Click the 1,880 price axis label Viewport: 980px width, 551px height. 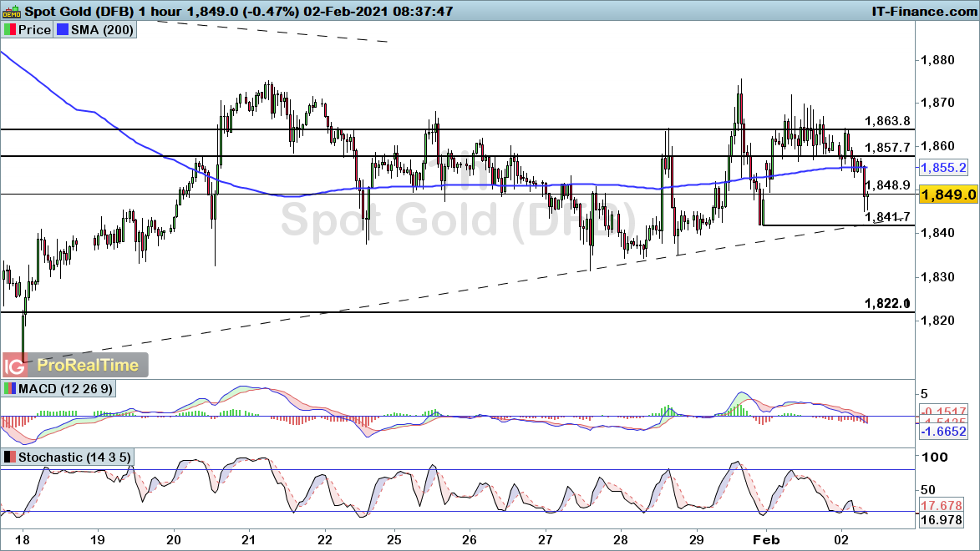point(937,61)
